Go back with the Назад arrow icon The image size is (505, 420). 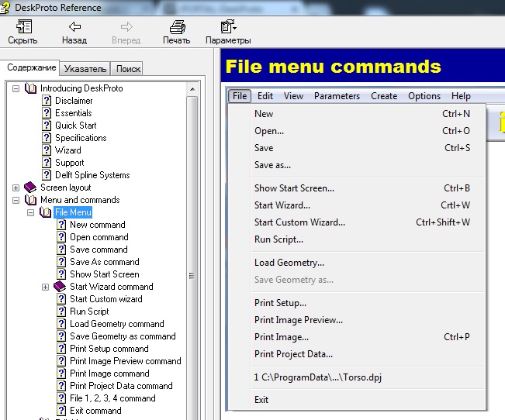click(74, 26)
